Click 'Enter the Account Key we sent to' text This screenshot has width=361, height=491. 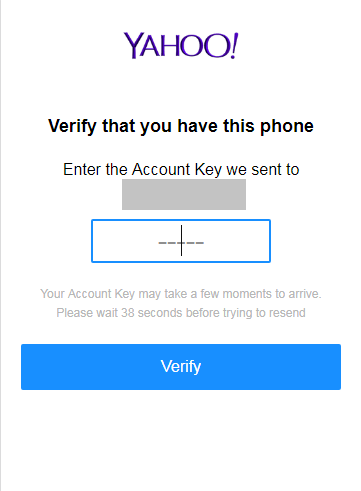(x=181, y=169)
